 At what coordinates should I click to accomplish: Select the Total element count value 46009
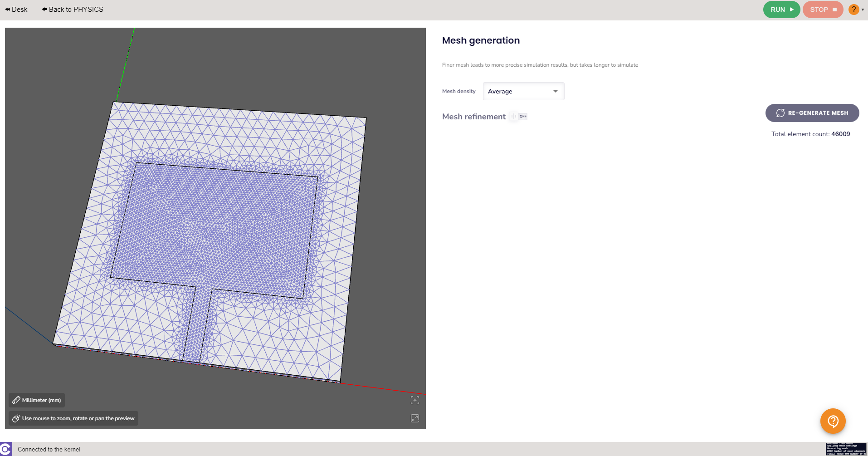tap(840, 134)
